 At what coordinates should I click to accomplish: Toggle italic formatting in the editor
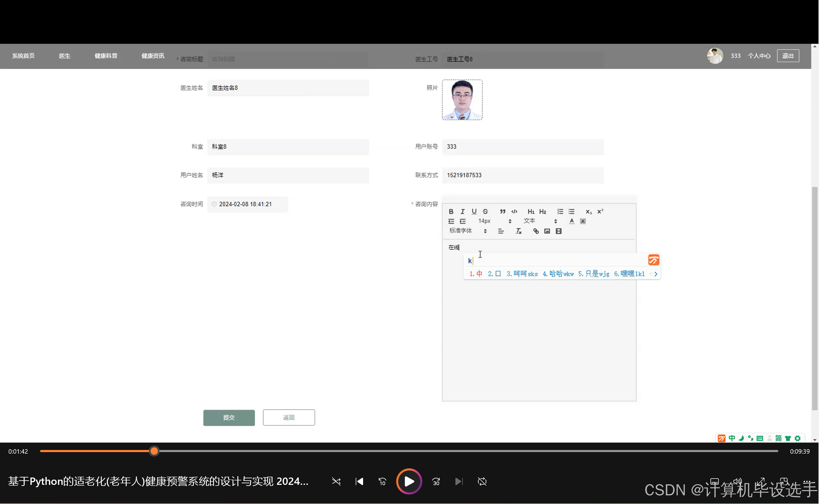tap(462, 211)
